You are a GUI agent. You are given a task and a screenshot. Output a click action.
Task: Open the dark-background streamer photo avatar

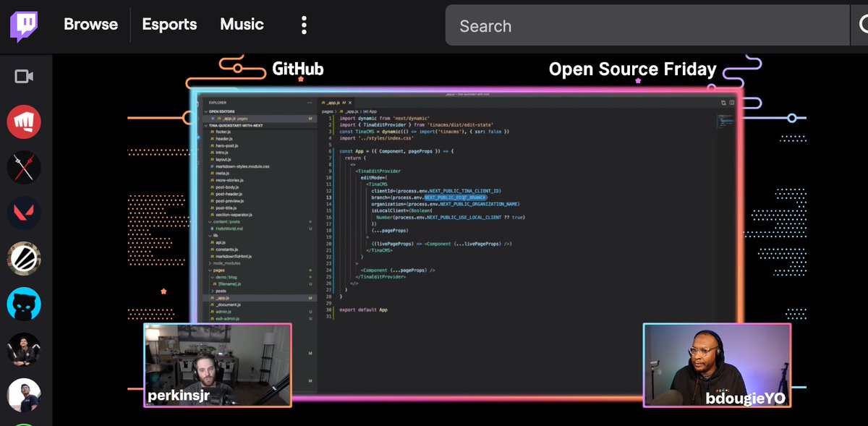point(24,349)
